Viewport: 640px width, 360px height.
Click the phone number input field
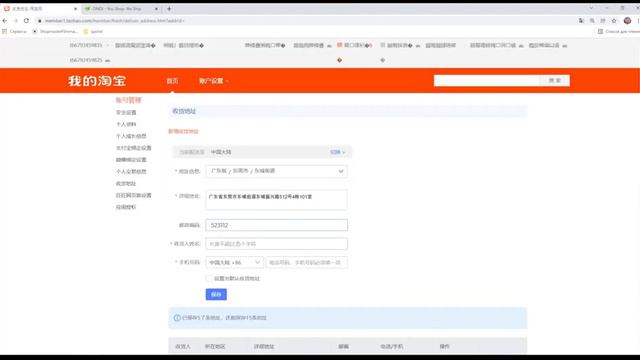(x=307, y=262)
